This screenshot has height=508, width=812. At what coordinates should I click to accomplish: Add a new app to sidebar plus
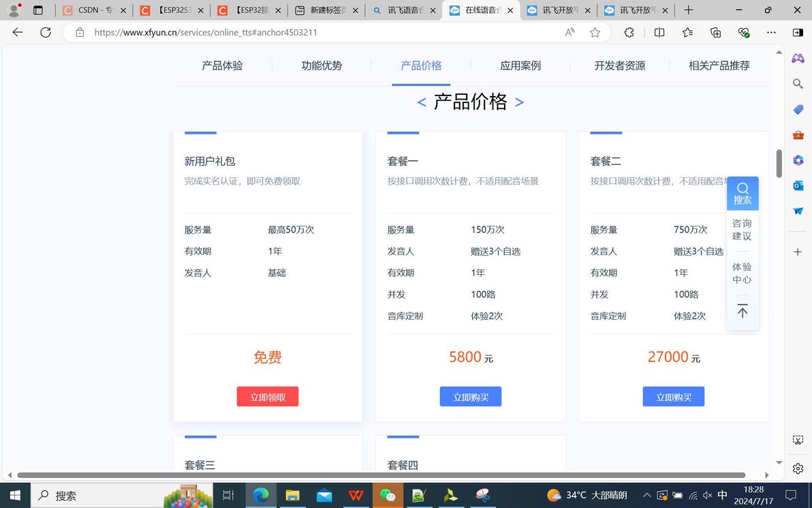(x=798, y=252)
